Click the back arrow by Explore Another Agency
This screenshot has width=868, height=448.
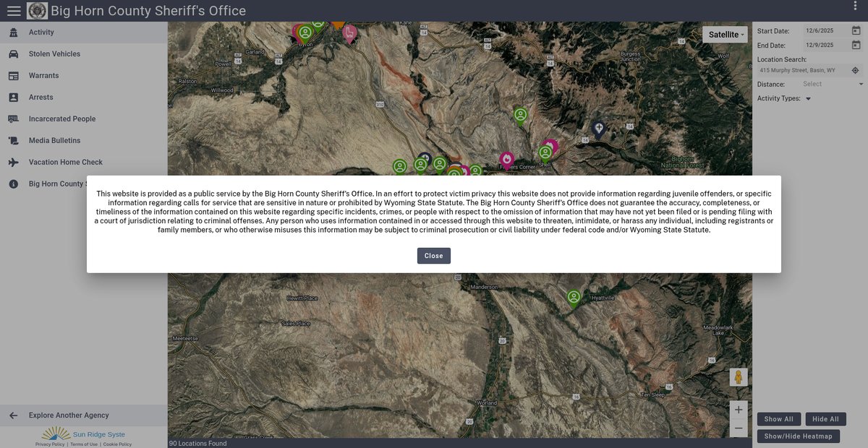pos(13,415)
